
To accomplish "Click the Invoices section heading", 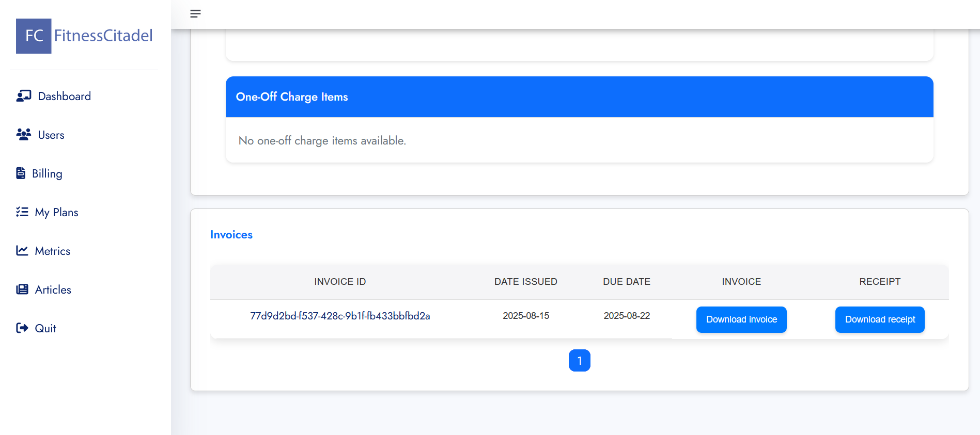I will (x=231, y=235).
